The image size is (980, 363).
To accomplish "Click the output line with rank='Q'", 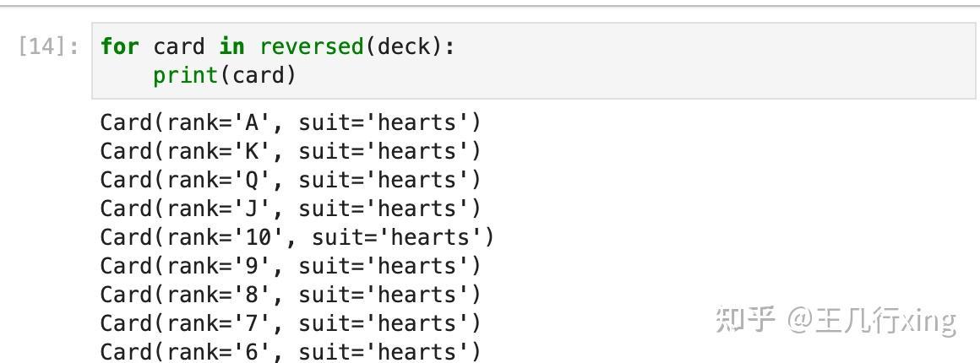I will click(290, 180).
